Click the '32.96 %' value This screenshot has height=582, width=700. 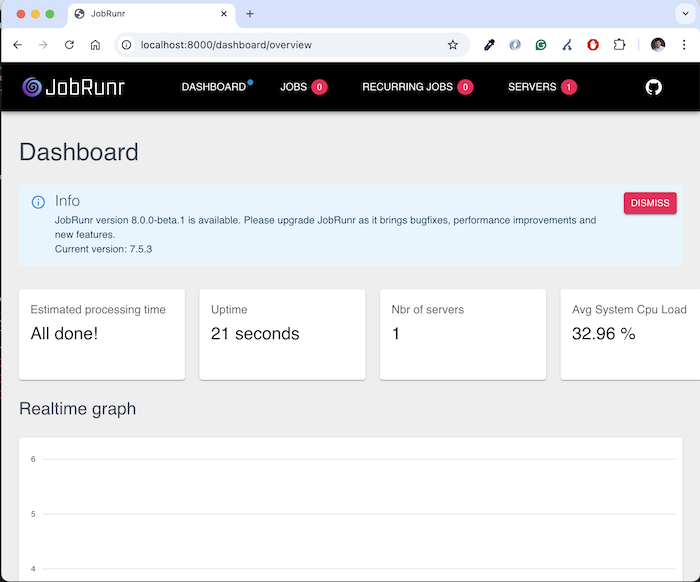tap(604, 334)
